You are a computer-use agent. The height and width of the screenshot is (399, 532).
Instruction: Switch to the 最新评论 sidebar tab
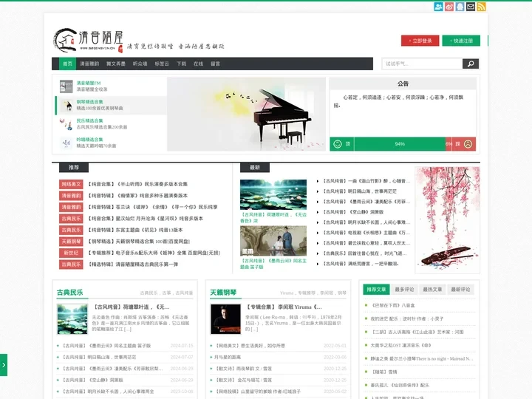[x=460, y=290]
